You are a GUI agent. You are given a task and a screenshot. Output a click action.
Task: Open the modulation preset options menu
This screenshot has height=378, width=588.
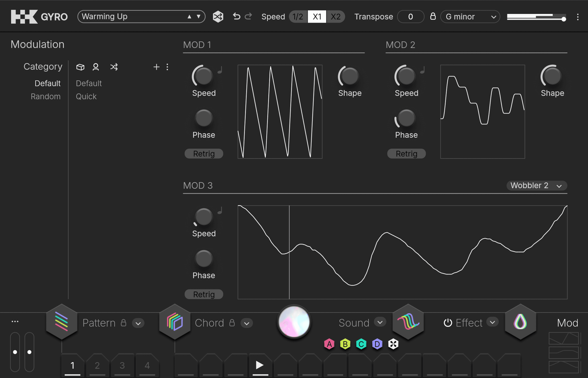[x=167, y=67]
